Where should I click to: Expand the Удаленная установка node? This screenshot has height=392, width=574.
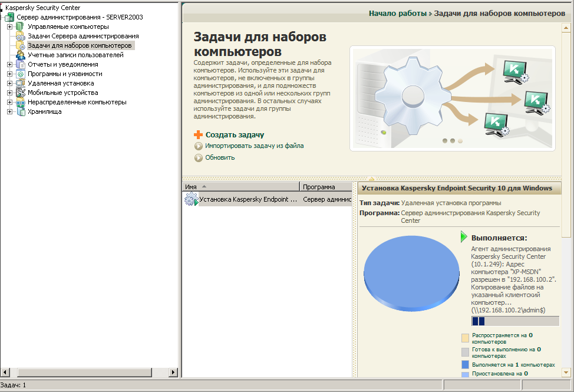pyautogui.click(x=9, y=84)
